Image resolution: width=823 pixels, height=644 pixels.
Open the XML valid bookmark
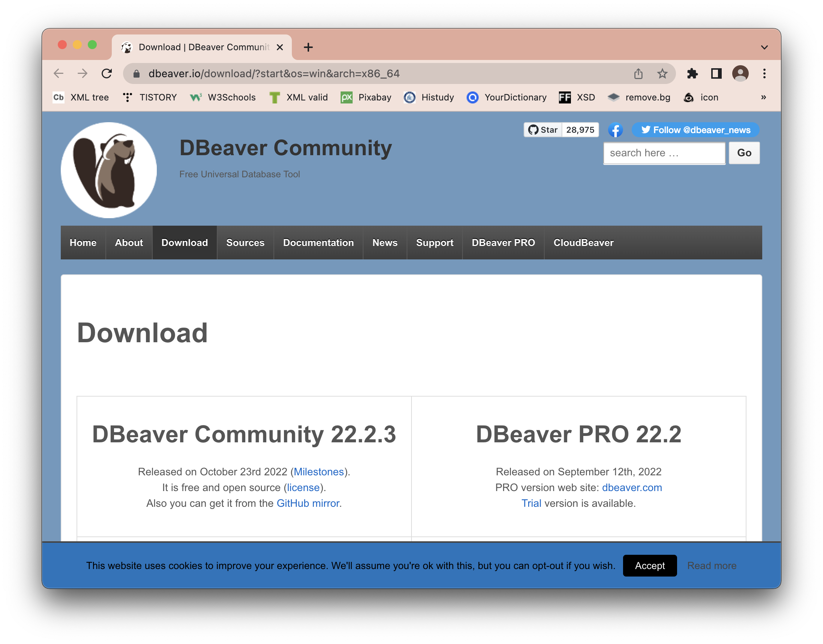299,97
